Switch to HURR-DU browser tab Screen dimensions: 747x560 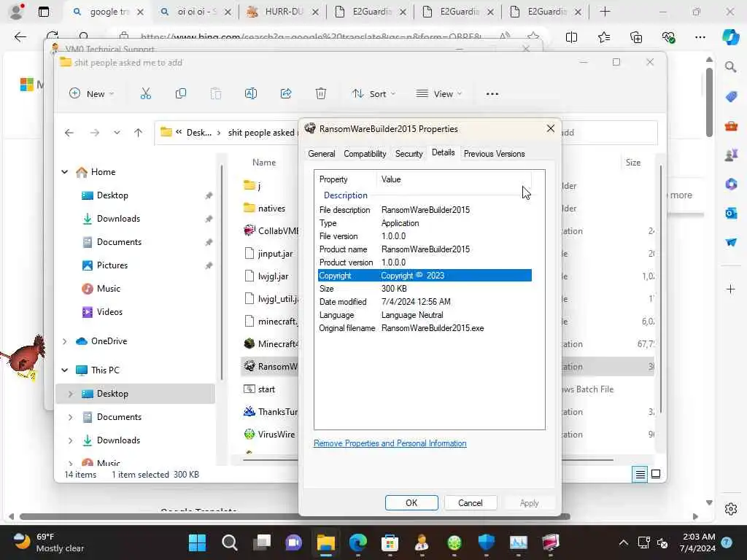(282, 12)
